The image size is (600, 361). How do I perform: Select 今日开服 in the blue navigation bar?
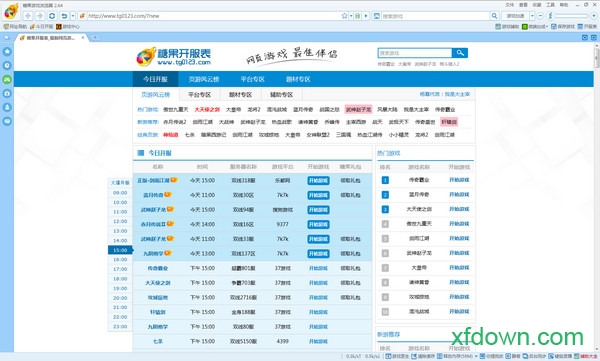coord(155,79)
